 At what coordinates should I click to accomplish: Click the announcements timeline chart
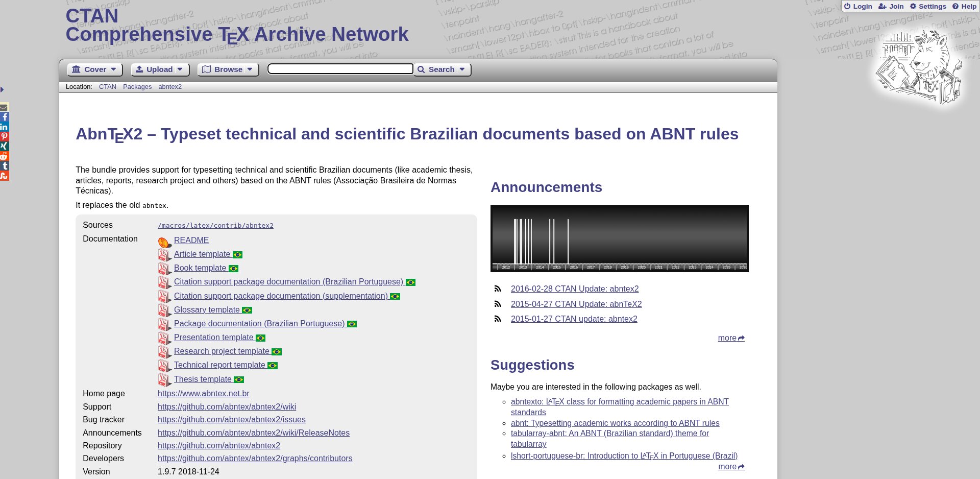coord(620,238)
